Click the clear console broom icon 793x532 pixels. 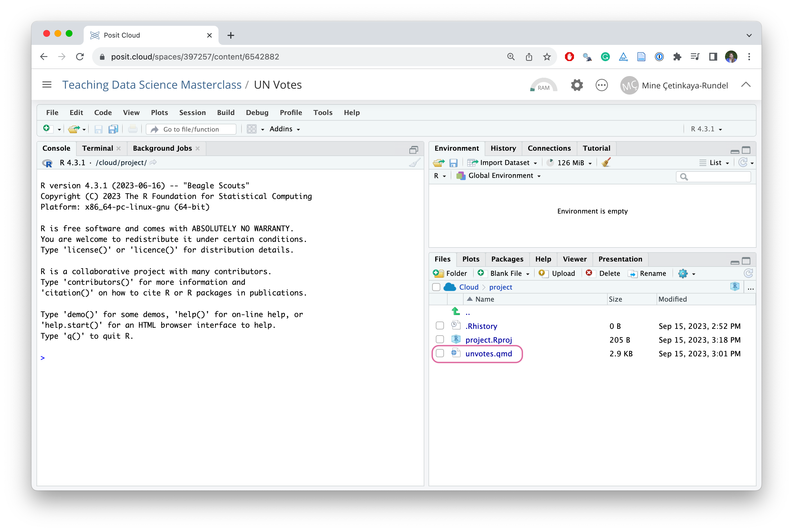coord(414,163)
